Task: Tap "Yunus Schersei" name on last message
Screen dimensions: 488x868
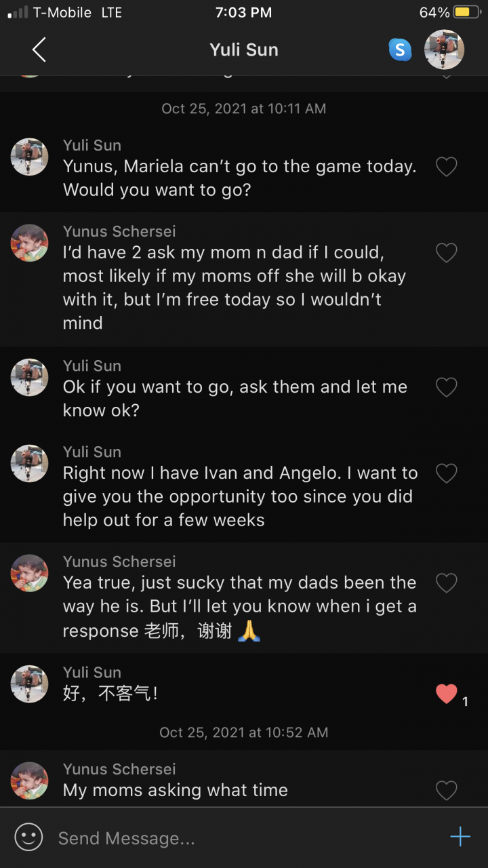Action: point(119,769)
